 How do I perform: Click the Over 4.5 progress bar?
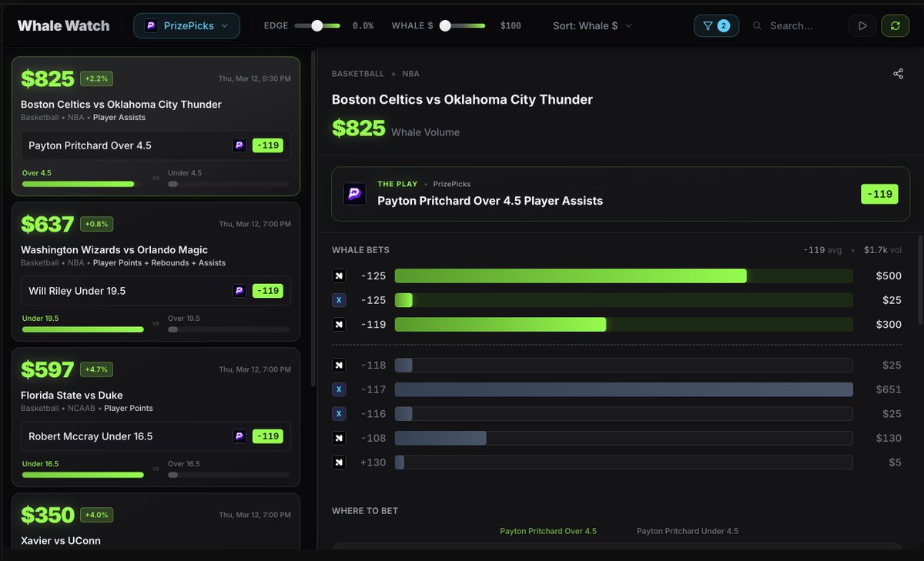click(x=82, y=184)
